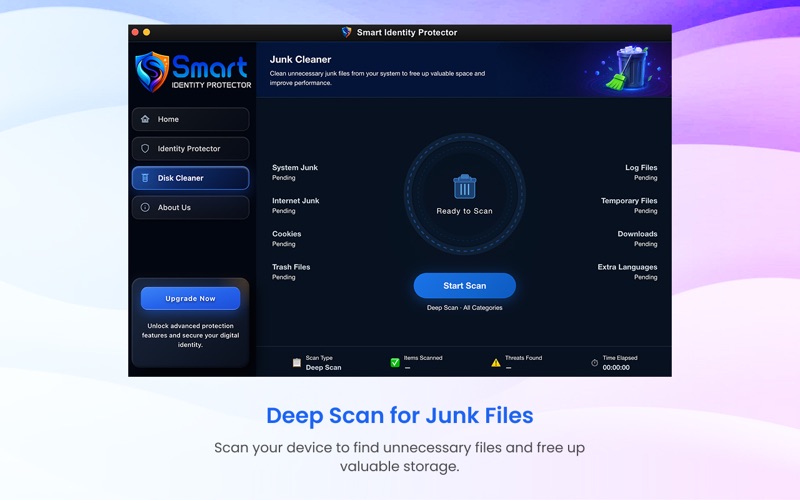Viewport: 800px width, 500px height.
Task: Click the Deep Scan value under Scan Type
Action: [x=323, y=367]
